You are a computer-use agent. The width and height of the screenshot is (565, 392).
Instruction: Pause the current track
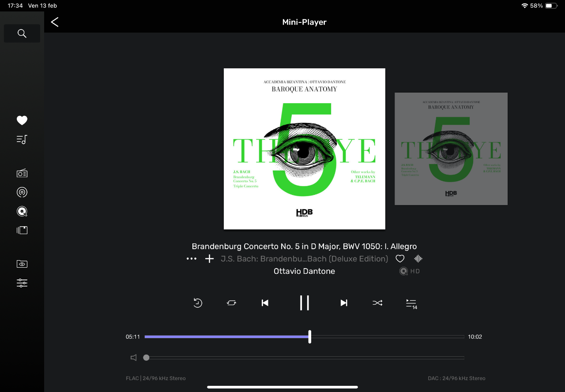coord(304,303)
